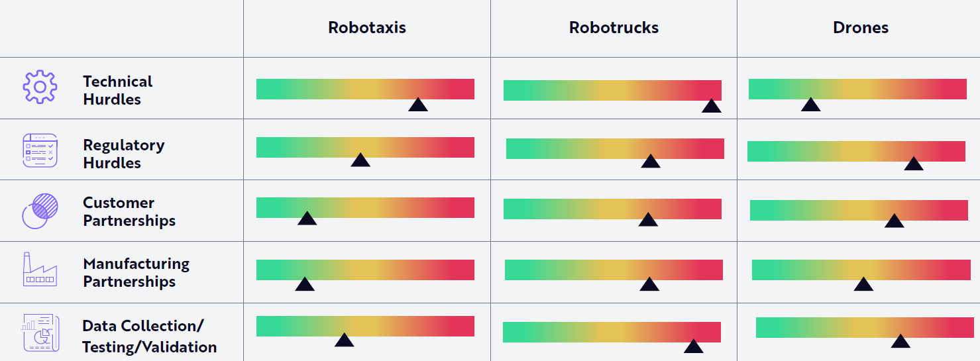Select the overlapping circles Customer Partnerships icon
This screenshot has width=980, height=361.
tap(40, 211)
